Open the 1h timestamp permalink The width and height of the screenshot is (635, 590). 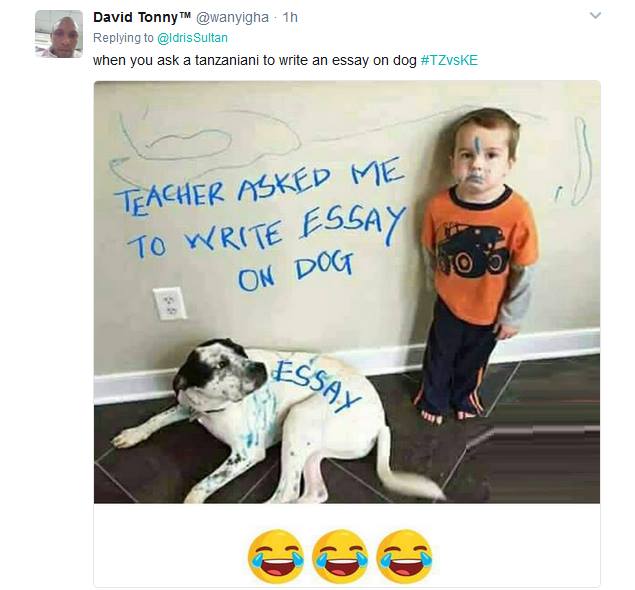click(x=290, y=17)
